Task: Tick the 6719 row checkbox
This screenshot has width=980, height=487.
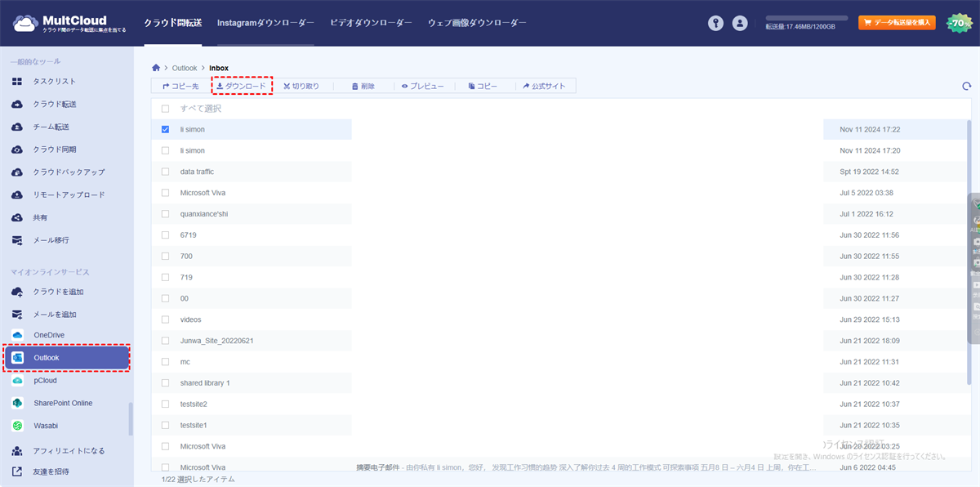Action: click(x=165, y=235)
